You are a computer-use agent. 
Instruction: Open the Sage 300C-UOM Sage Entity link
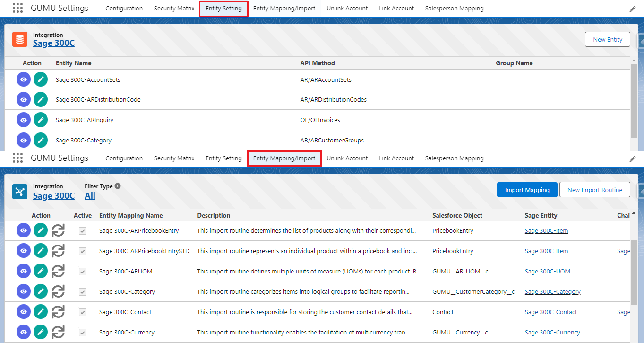click(547, 272)
